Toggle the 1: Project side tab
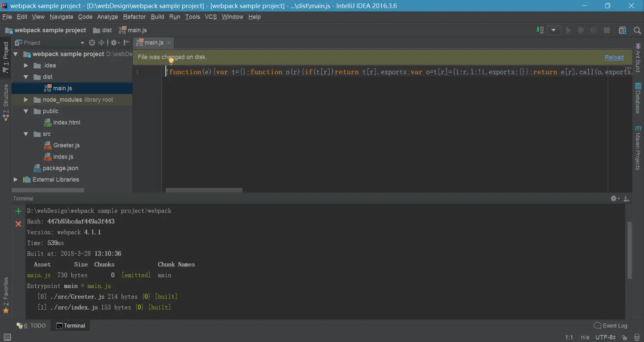644x342 pixels. click(6, 57)
